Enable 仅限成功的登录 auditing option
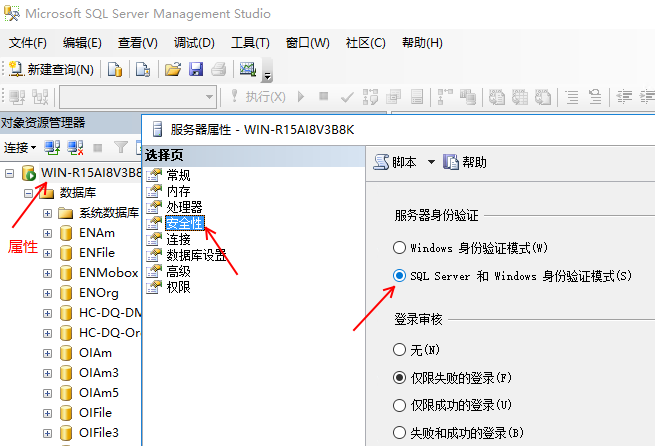Image resolution: width=655 pixels, height=446 pixels. (400, 405)
